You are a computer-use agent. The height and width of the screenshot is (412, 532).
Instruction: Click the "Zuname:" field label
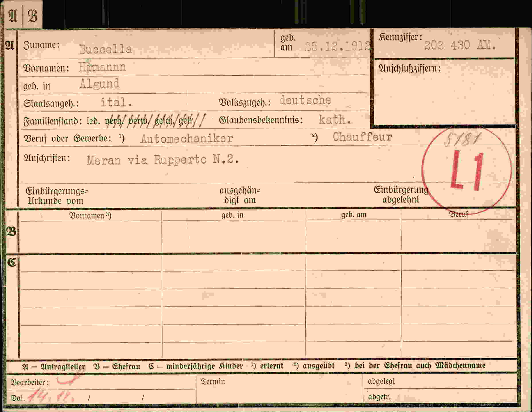[x=42, y=45]
